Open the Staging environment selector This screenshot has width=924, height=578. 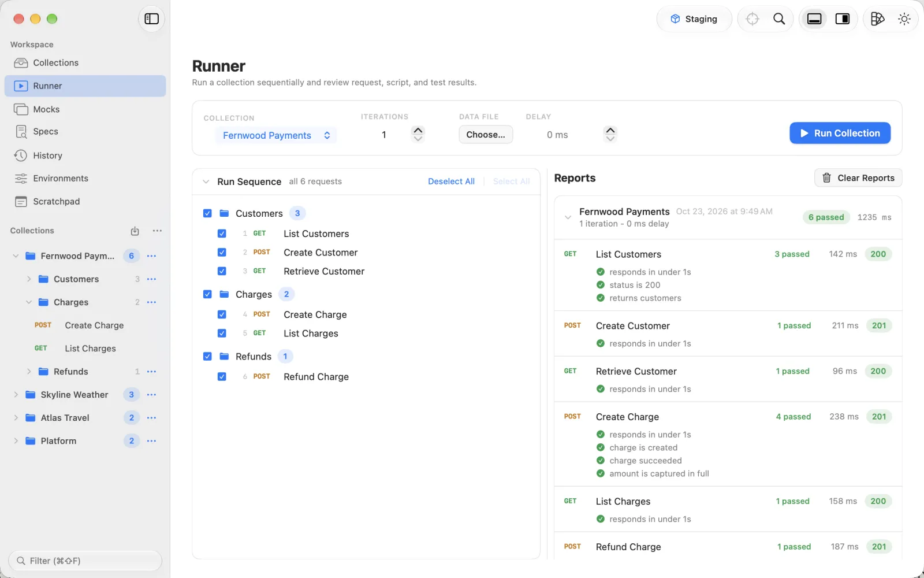coord(694,19)
